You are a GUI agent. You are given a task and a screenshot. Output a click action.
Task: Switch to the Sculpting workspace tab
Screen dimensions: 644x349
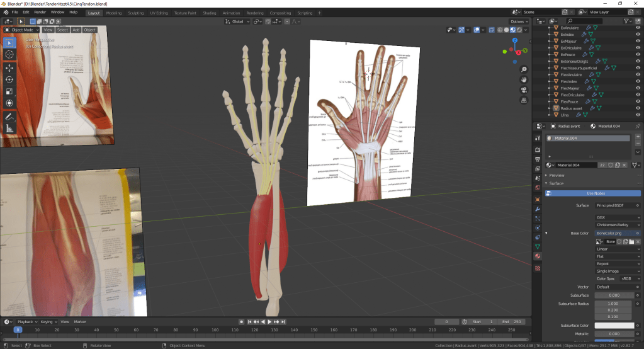coord(135,13)
